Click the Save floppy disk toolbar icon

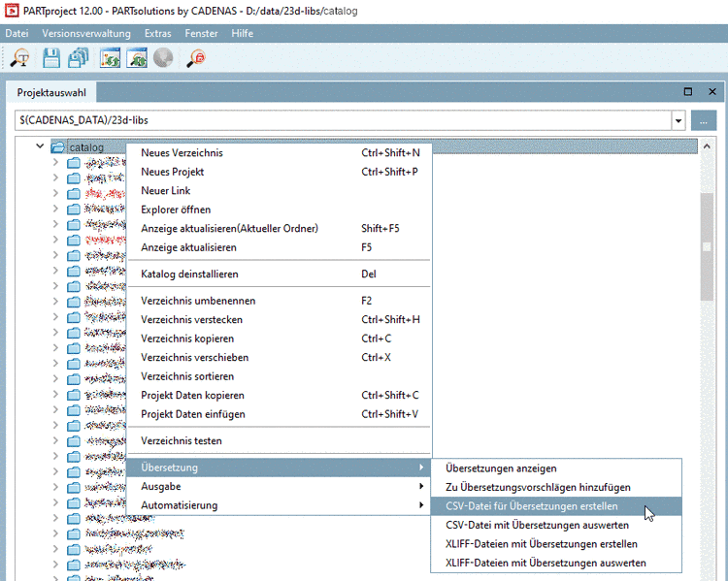51,58
